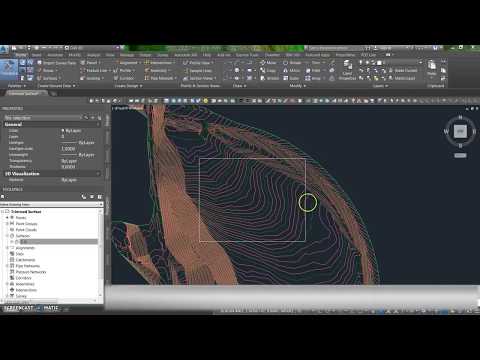Viewport: 480px width, 360px height.
Task: Toggle the PICKADD button in Properties
Action: 86,118
